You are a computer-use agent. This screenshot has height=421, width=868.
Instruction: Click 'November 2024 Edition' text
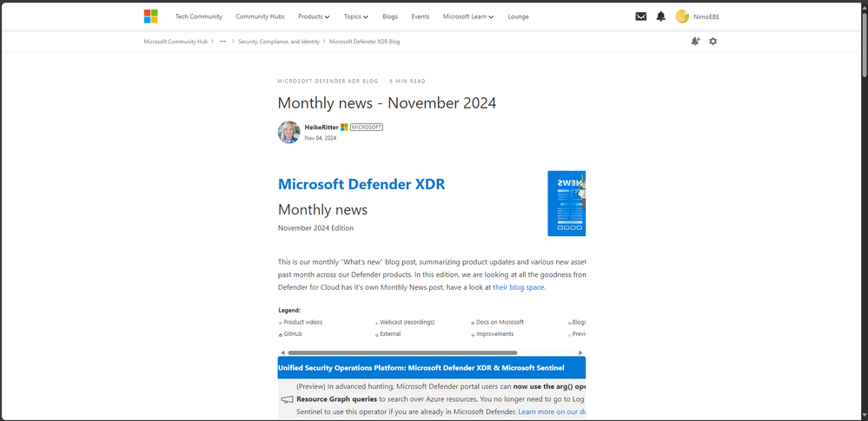click(x=315, y=228)
